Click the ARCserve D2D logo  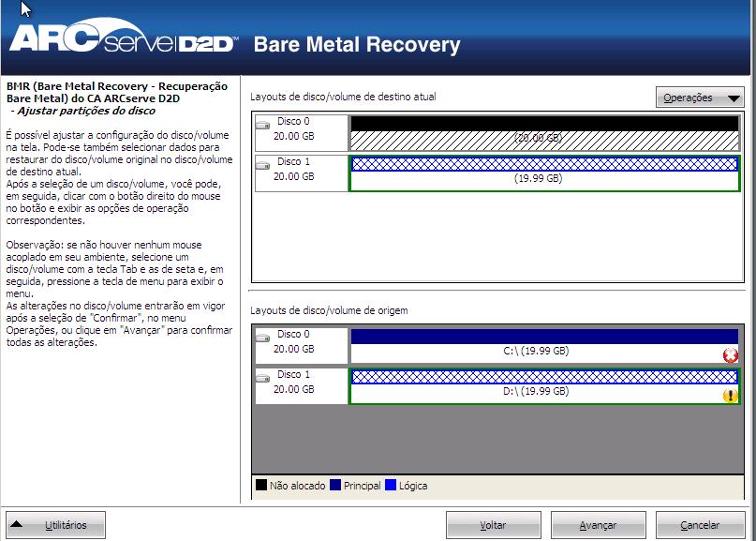pyautogui.click(x=123, y=37)
